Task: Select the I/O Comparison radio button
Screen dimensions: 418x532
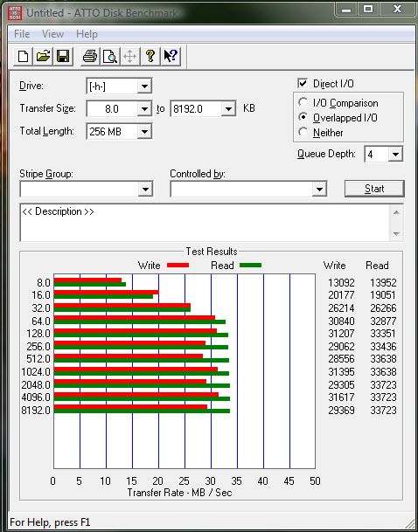Action: [x=303, y=103]
